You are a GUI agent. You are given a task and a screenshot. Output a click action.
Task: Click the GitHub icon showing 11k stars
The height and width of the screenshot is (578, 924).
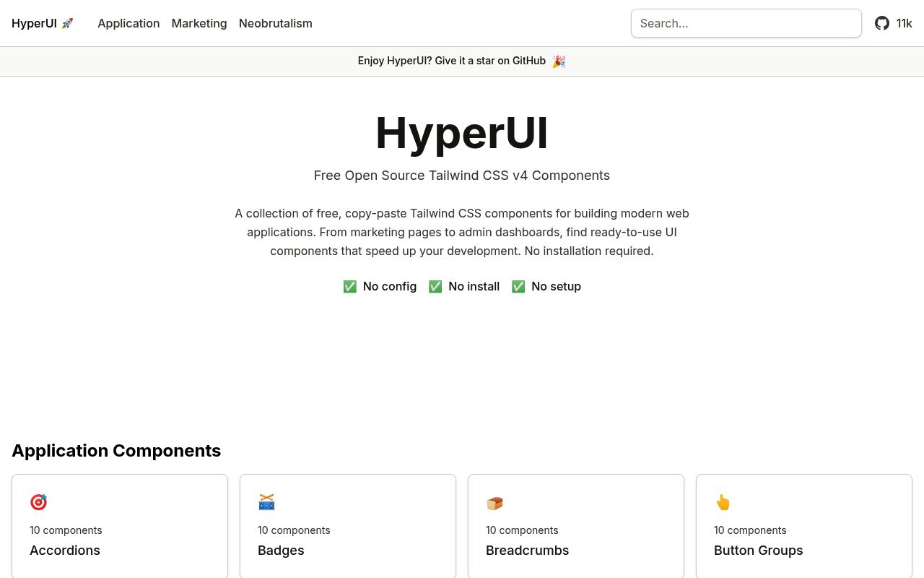(882, 23)
